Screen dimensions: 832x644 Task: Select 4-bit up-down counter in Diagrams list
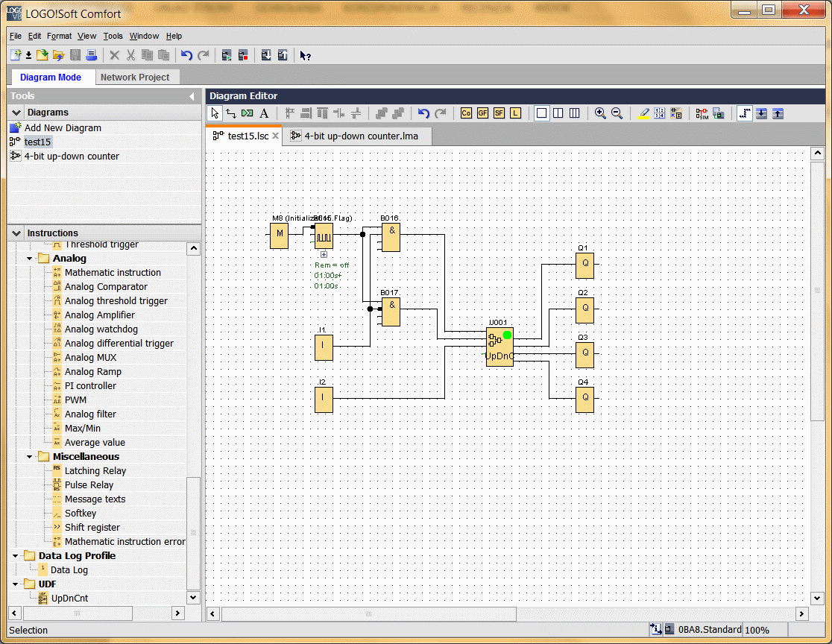(72, 157)
